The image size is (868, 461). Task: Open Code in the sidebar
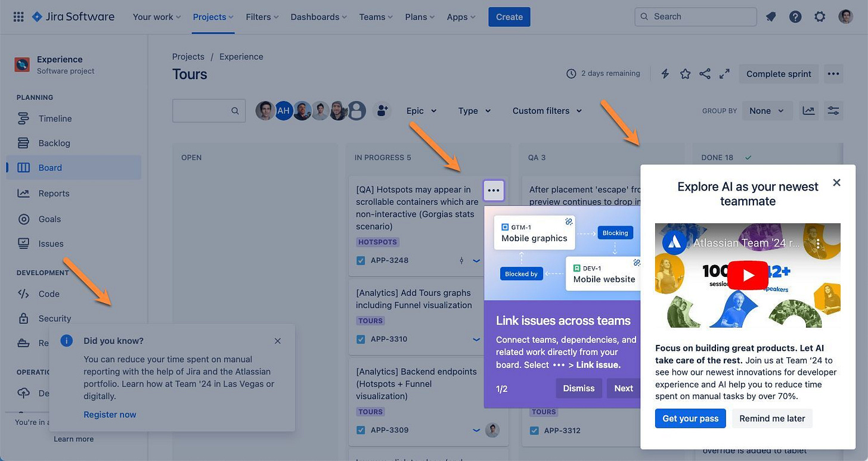pos(73,294)
